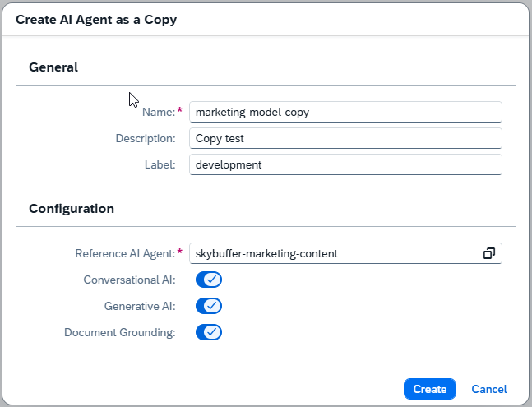Turn off the Document Grounding switch
The width and height of the screenshot is (532, 407).
209,332
